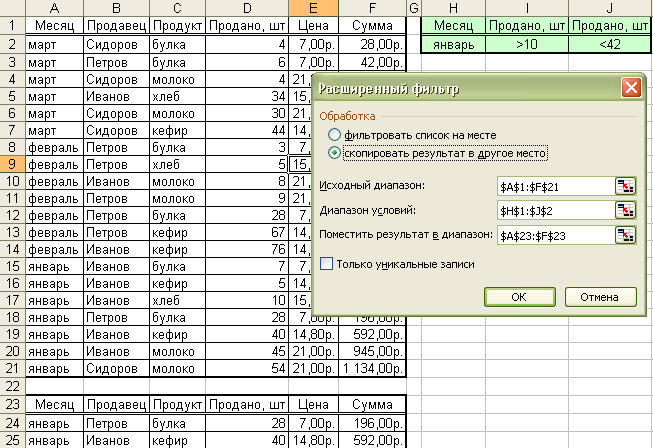Cancel dialog with Отмена button
Screen dimensions: 653x448
[600, 297]
